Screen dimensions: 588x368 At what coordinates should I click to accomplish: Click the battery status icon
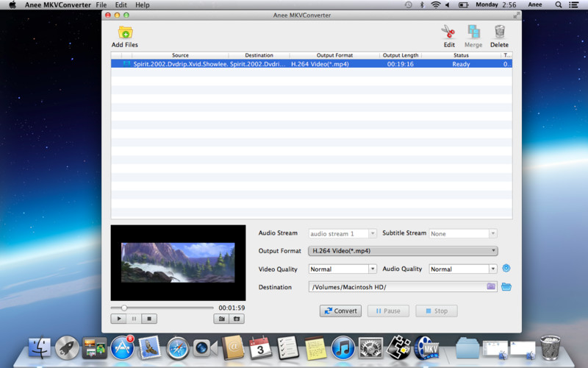464,5
